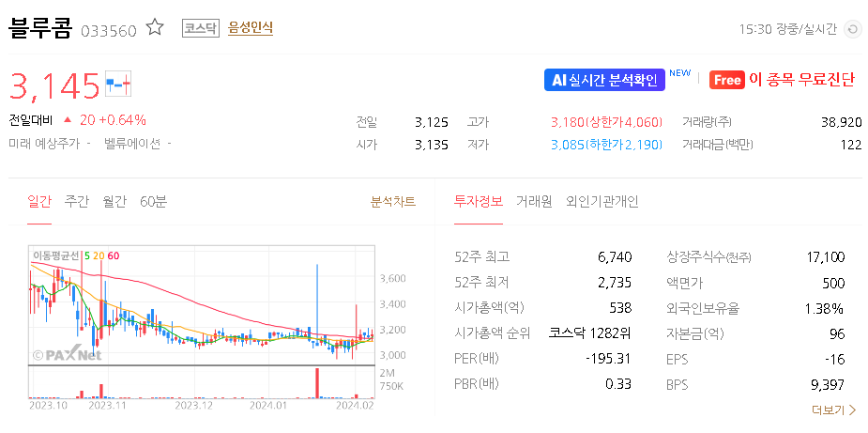Select the 일간 chart tab
This screenshot has height=433, width=868.
tap(39, 202)
